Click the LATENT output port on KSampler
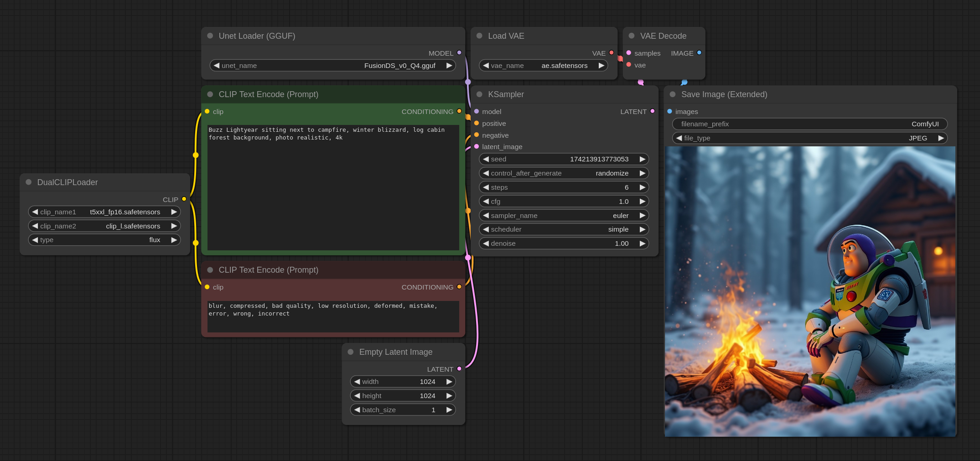 [x=653, y=111]
